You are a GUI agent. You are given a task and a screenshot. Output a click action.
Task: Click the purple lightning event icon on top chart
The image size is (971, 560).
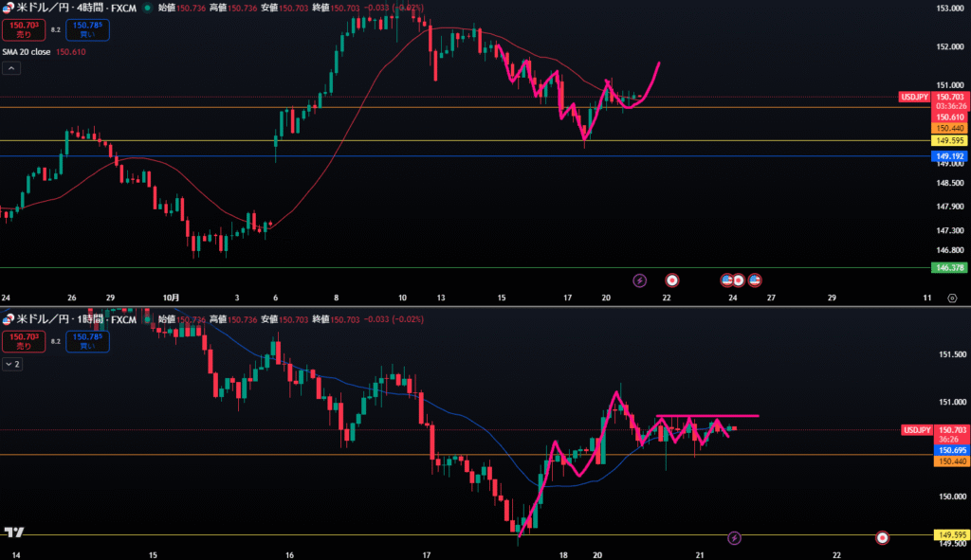click(x=639, y=280)
